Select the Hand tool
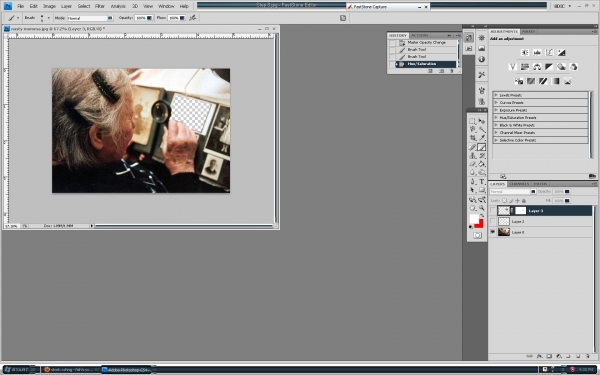The image size is (600, 375). [473, 208]
